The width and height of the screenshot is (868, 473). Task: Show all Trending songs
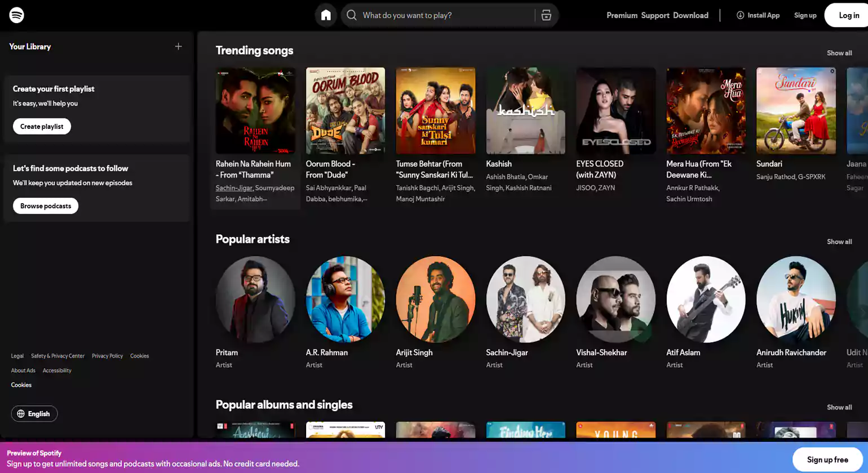(x=839, y=53)
